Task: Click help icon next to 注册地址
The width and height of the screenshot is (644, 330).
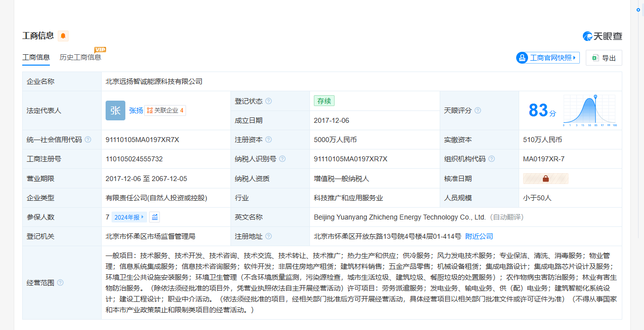Action: click(268, 236)
